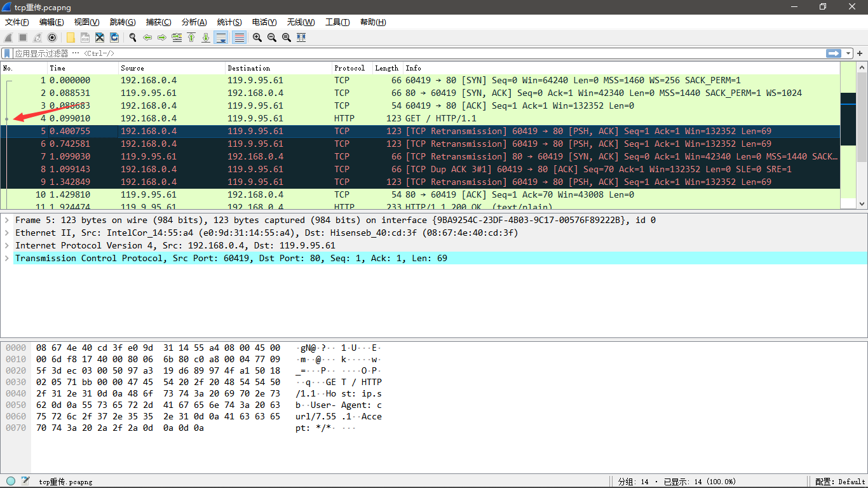Click the add filter plus button

tap(860, 53)
